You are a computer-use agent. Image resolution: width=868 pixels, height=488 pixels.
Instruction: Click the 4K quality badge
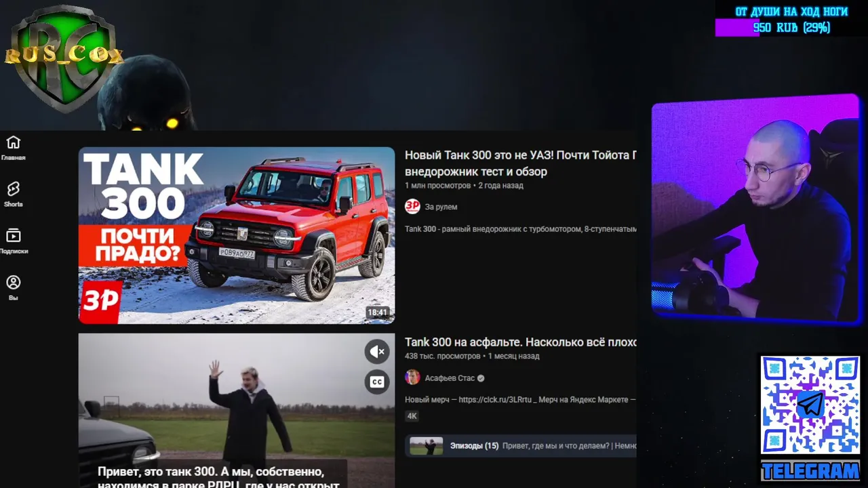(412, 416)
